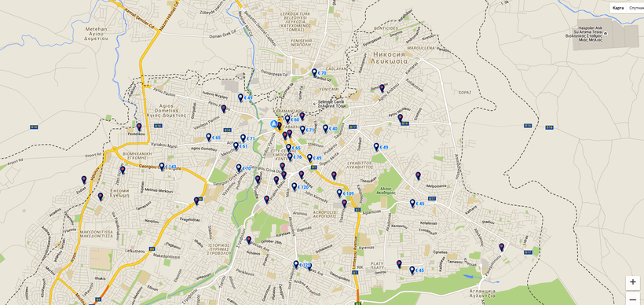This screenshot has height=305, width=644.
Task: Select the red-dot pin near Melpomenis
Action: (418, 175)
